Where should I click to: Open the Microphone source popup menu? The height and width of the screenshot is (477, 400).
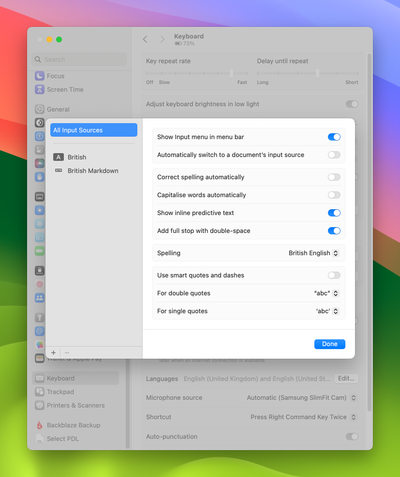tap(301, 398)
